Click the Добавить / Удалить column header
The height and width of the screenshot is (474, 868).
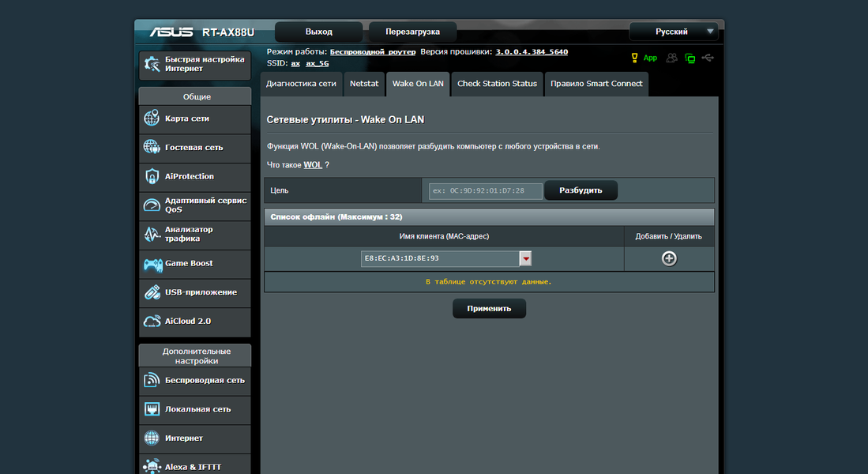pyautogui.click(x=669, y=236)
